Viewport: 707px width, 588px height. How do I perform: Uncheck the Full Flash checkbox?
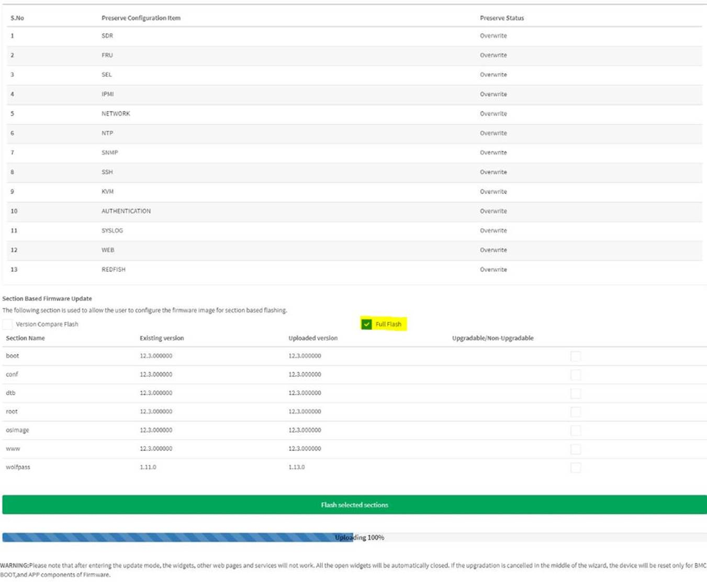tap(366, 324)
